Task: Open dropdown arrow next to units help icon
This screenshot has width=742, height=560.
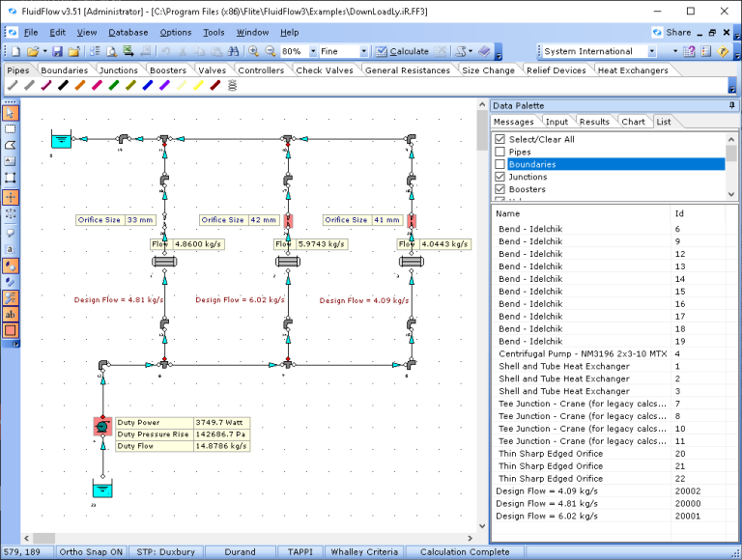Action: tap(675, 51)
